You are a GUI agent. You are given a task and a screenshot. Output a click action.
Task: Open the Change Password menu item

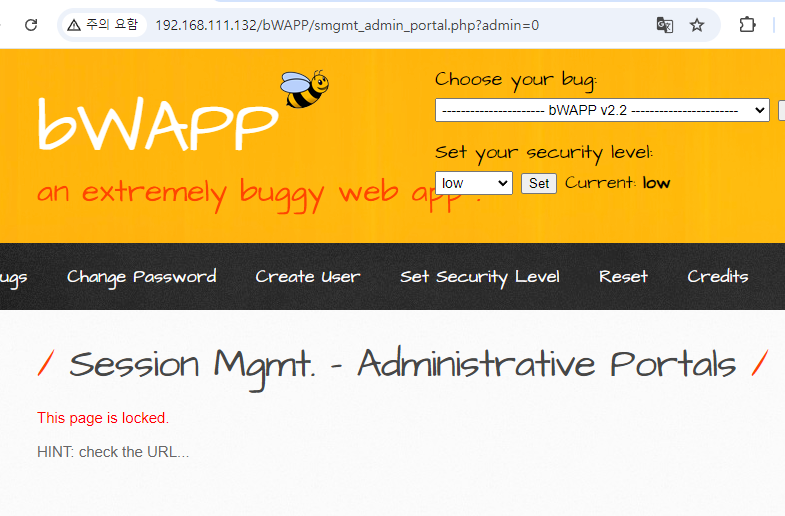coord(142,277)
